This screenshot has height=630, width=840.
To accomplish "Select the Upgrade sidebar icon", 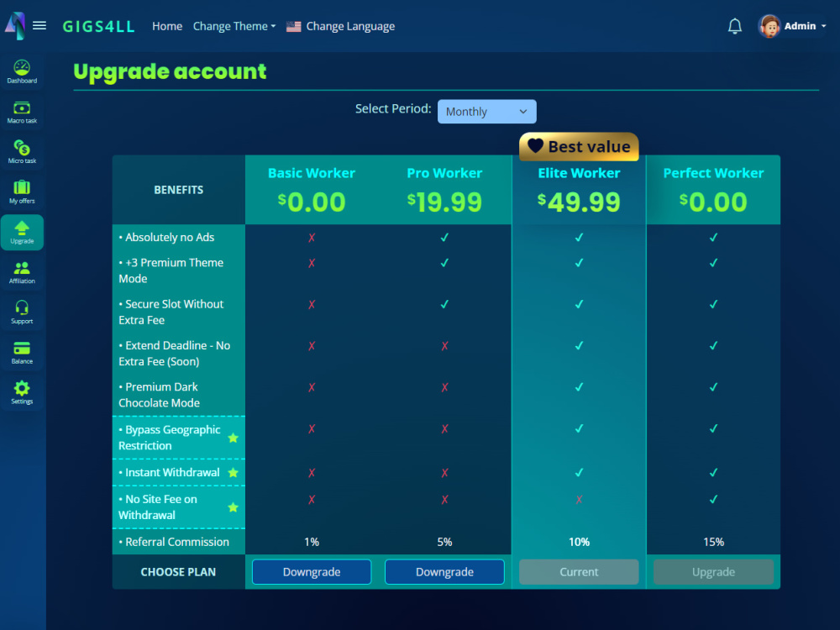I will pyautogui.click(x=22, y=233).
